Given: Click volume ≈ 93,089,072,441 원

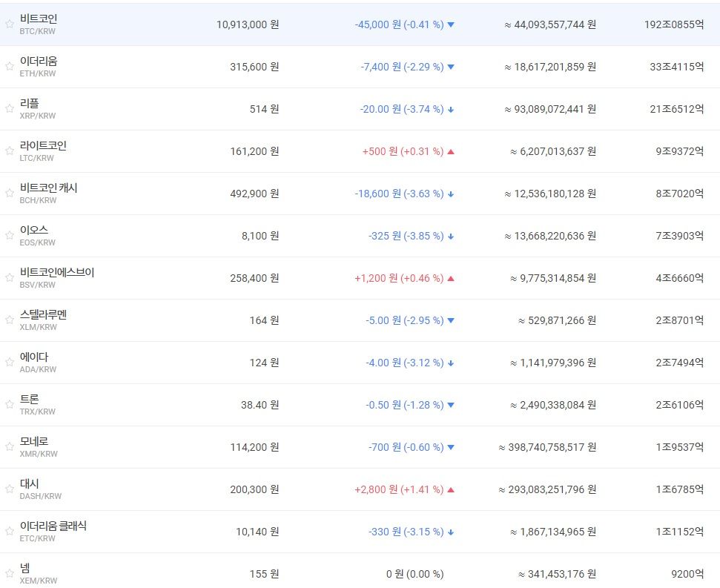Looking at the screenshot, I should tap(550, 109).
